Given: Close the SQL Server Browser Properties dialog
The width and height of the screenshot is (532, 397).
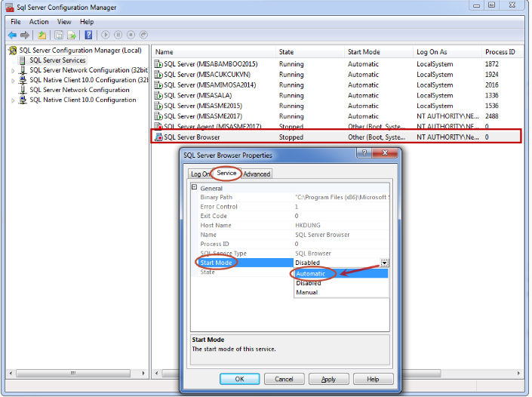Looking at the screenshot, I should (385, 153).
